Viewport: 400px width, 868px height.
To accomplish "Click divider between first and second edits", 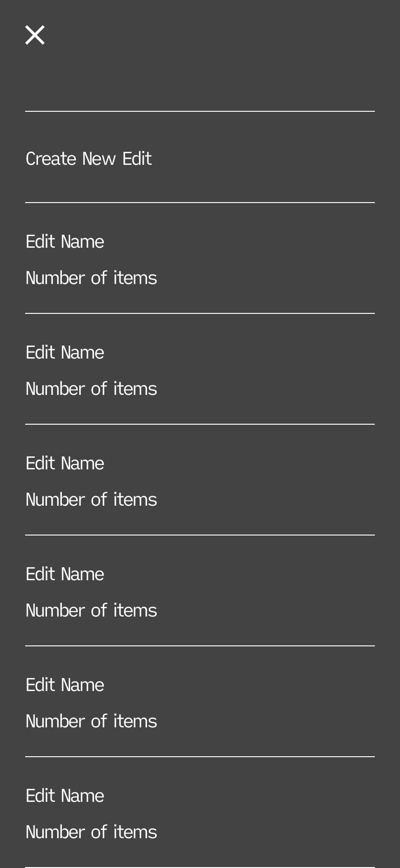I will [200, 313].
